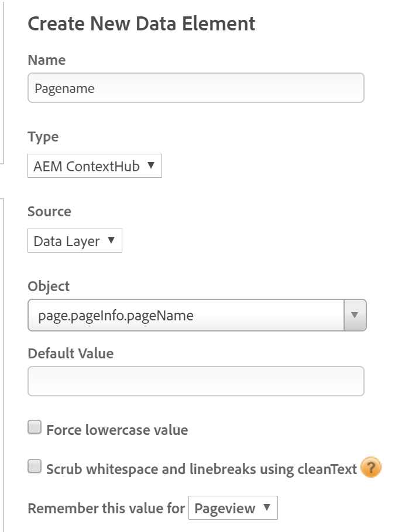This screenshot has height=532, width=395.
Task: Click the page.pageInfo.pageName object text box
Action: coord(186,316)
